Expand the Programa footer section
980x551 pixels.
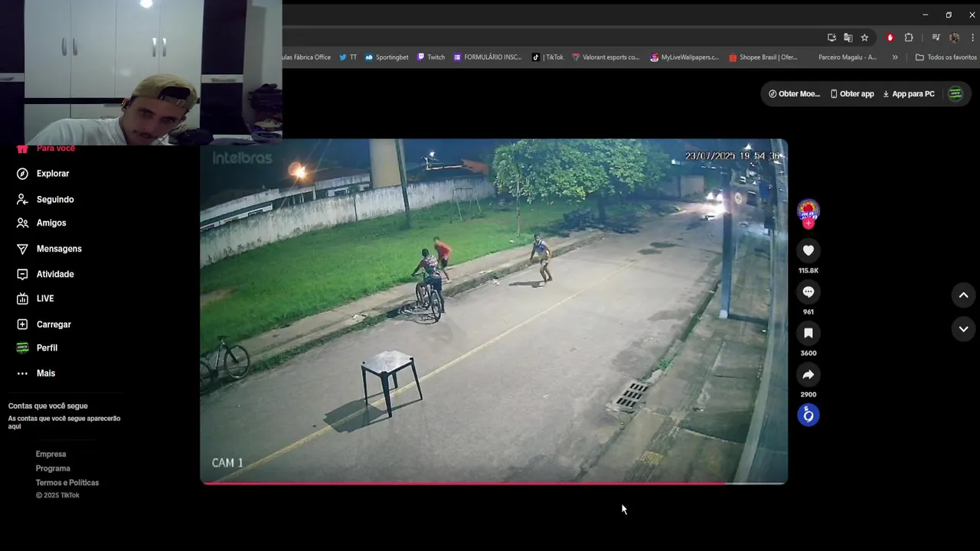click(x=53, y=468)
